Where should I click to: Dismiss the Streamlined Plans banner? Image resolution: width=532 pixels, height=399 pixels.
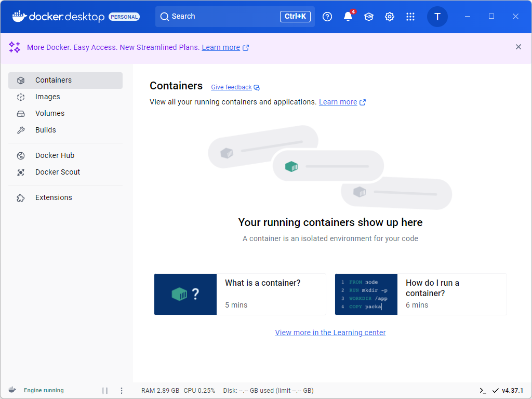point(518,47)
